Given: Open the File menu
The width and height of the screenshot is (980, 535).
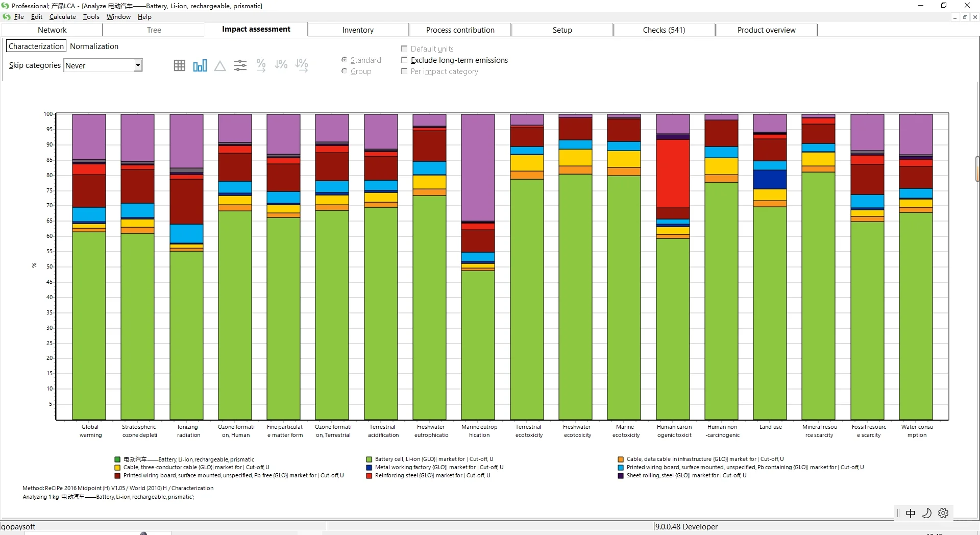Looking at the screenshot, I should (19, 17).
